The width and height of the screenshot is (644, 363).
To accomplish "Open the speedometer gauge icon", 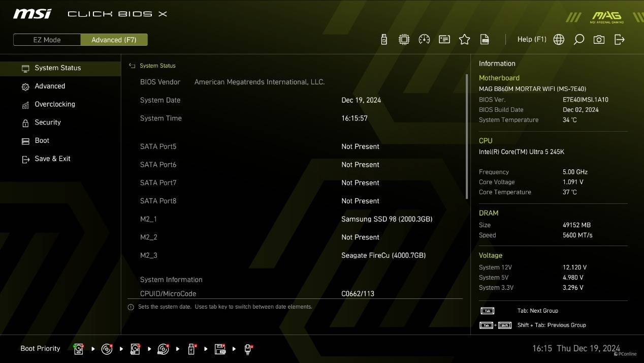I will pyautogui.click(x=424, y=40).
